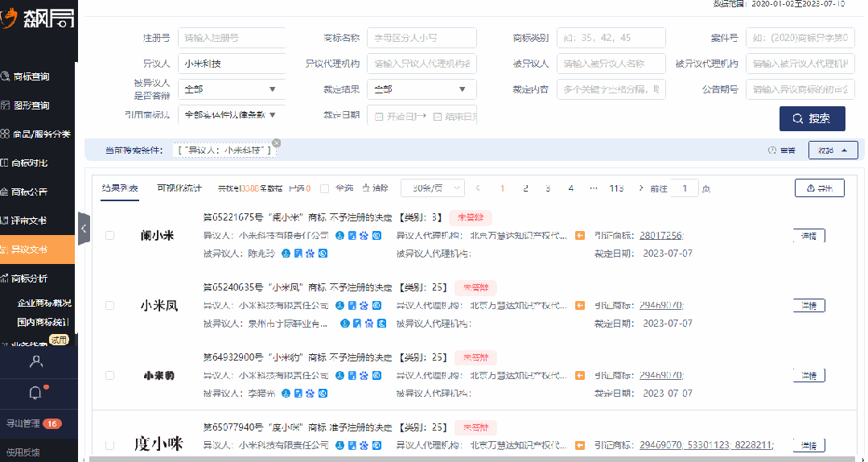
Task: Click paw icon beside 泉州市 被异议人
Action: pyautogui.click(x=369, y=323)
